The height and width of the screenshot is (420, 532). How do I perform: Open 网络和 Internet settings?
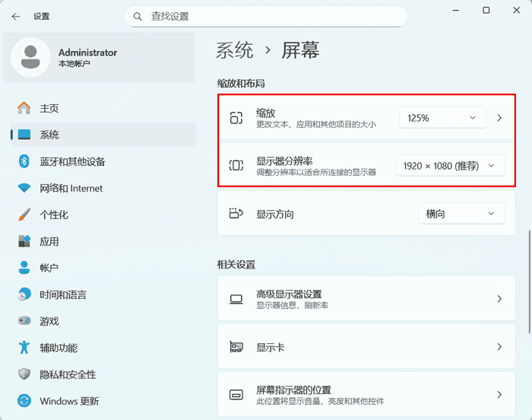point(103,188)
